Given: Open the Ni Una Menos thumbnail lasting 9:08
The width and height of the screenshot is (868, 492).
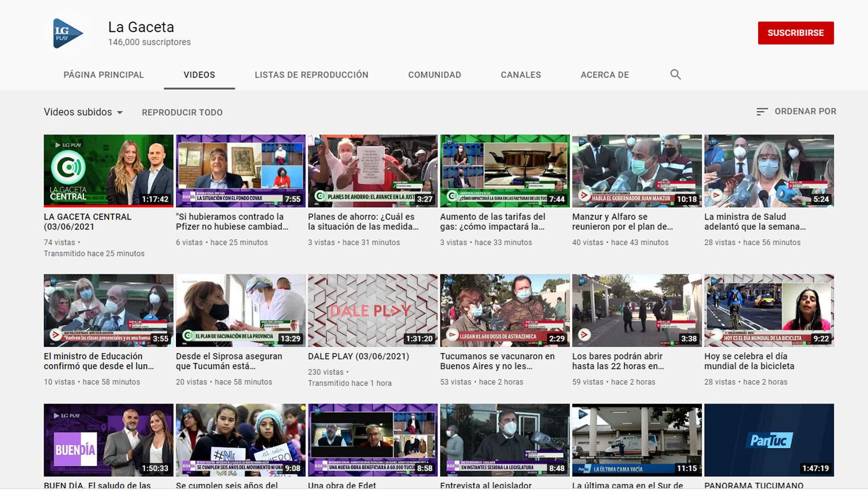Looking at the screenshot, I should click(241, 440).
